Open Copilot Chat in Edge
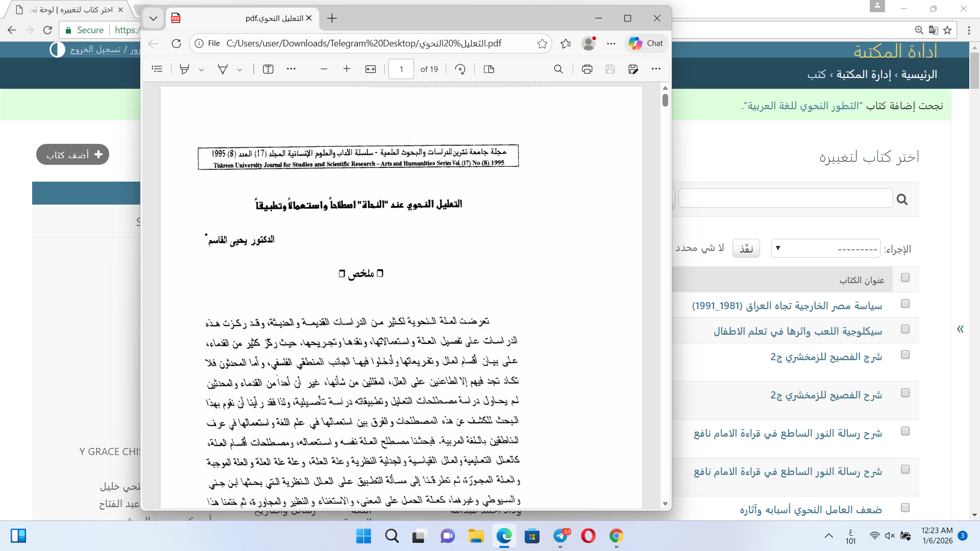This screenshot has width=980, height=551. [x=646, y=43]
